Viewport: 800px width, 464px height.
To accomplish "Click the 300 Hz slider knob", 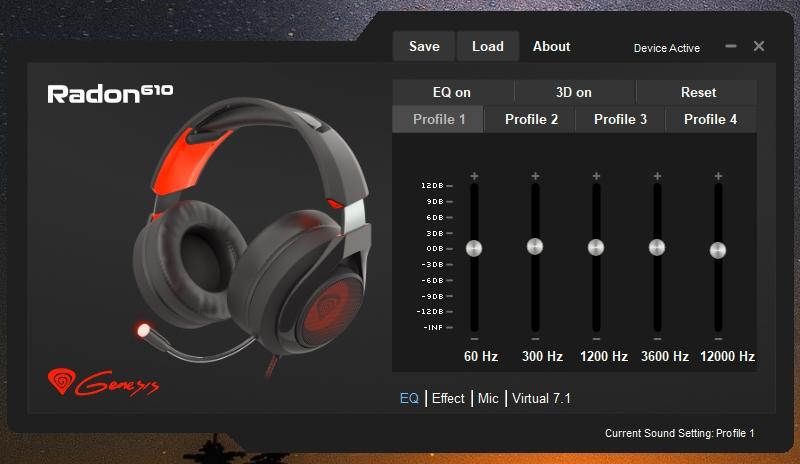I will click(535, 246).
